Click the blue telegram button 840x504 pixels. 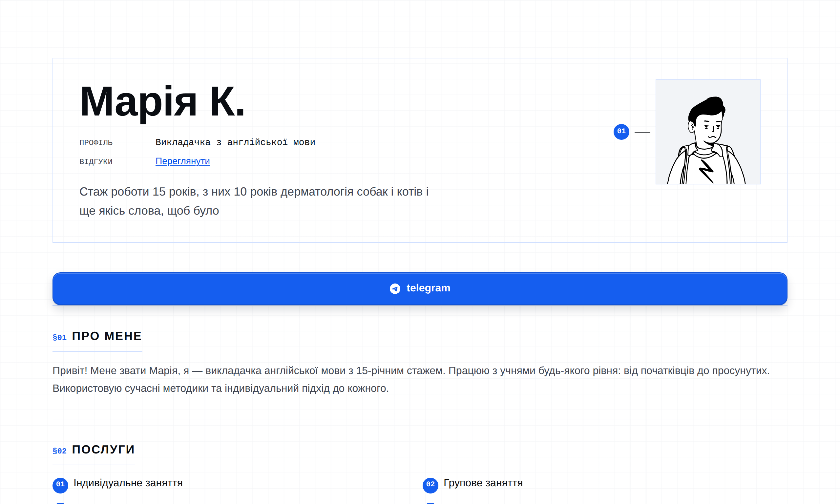point(420,288)
